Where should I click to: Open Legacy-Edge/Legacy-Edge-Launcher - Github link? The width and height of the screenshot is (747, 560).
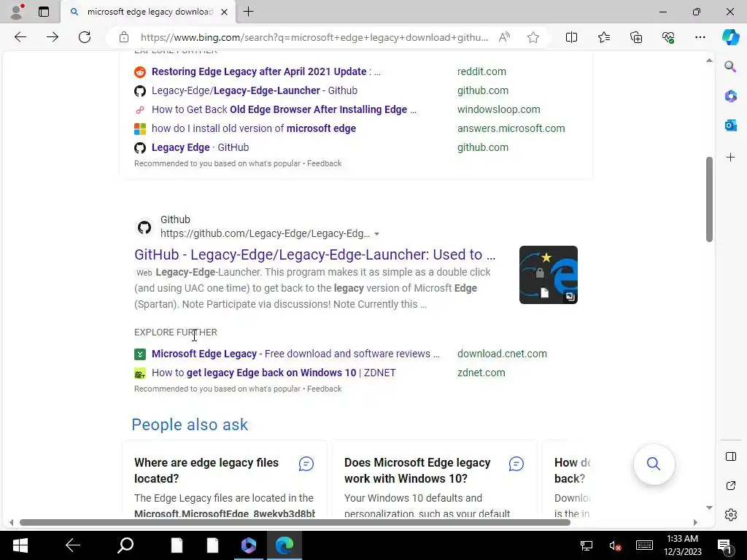pyautogui.click(x=255, y=90)
